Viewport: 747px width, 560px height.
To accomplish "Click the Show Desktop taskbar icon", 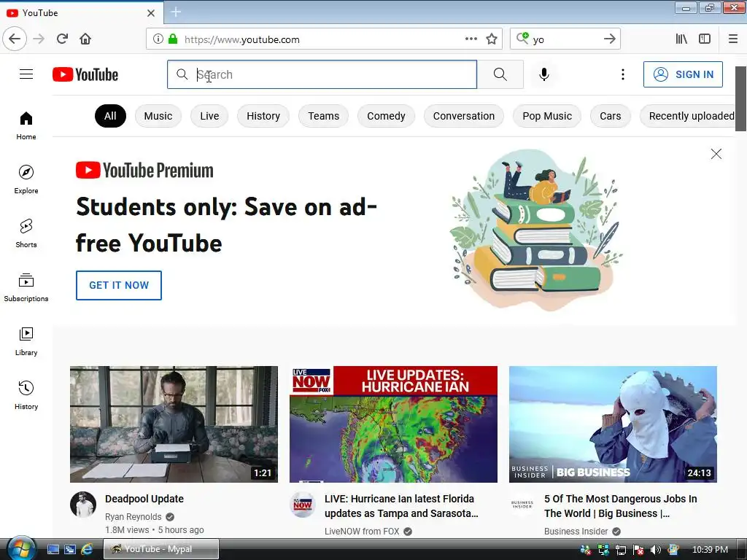I will coord(53,550).
